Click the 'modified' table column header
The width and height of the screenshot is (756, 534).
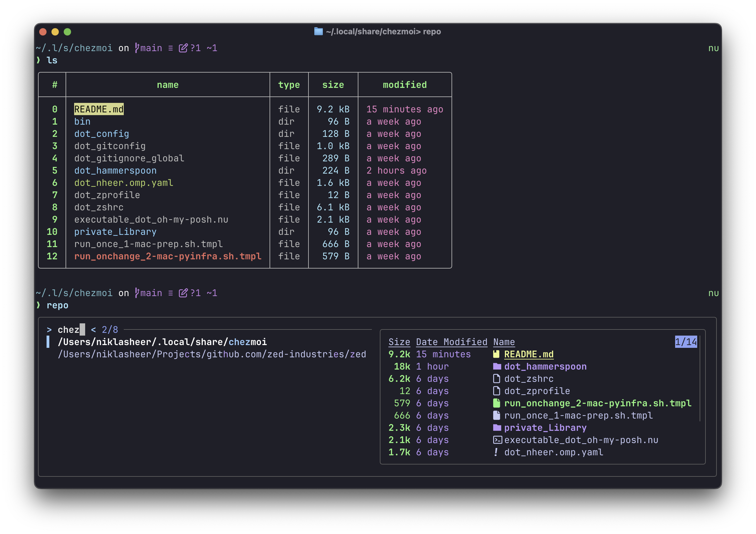(x=405, y=85)
